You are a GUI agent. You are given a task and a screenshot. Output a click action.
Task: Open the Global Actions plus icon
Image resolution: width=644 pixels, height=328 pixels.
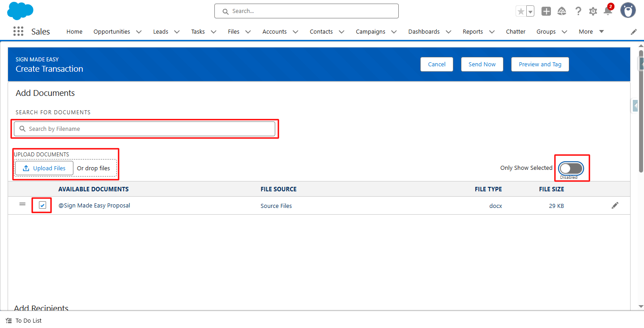(x=546, y=11)
